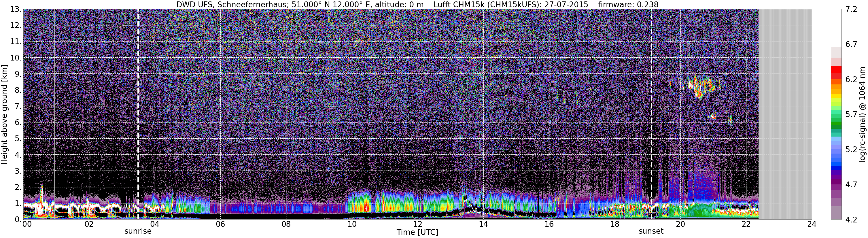The width and height of the screenshot is (868, 238).
Task: Click the time axis tick '24'
Action: (x=812, y=225)
